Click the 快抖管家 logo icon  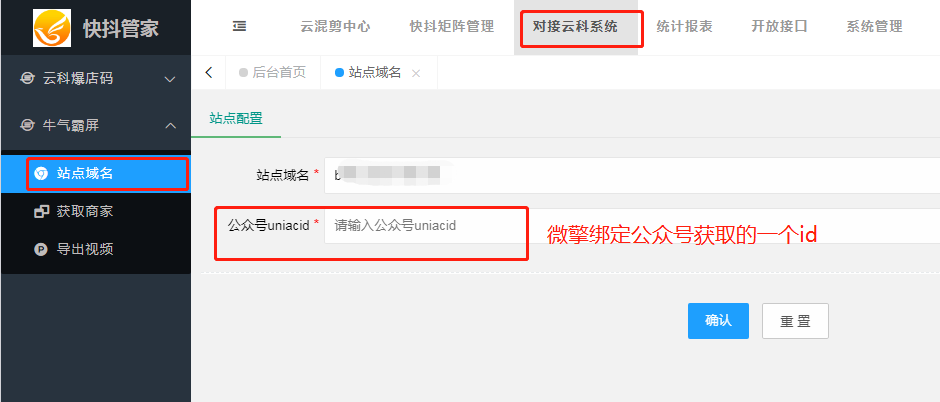52,28
